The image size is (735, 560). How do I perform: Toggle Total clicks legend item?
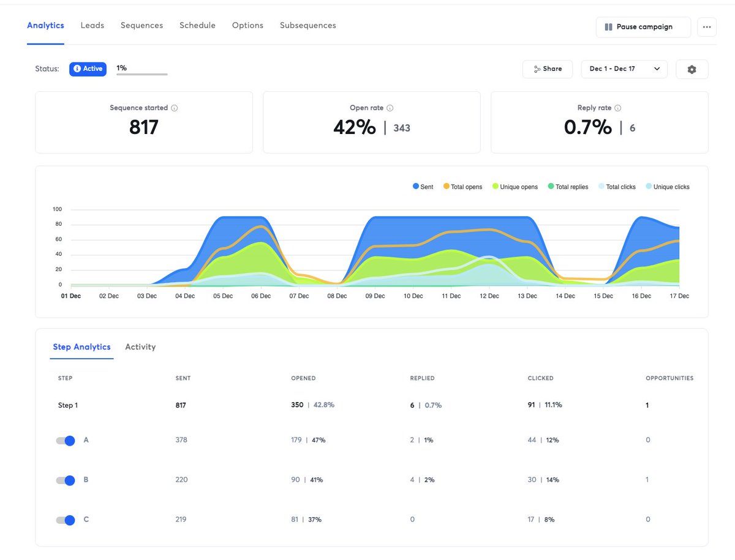click(617, 187)
